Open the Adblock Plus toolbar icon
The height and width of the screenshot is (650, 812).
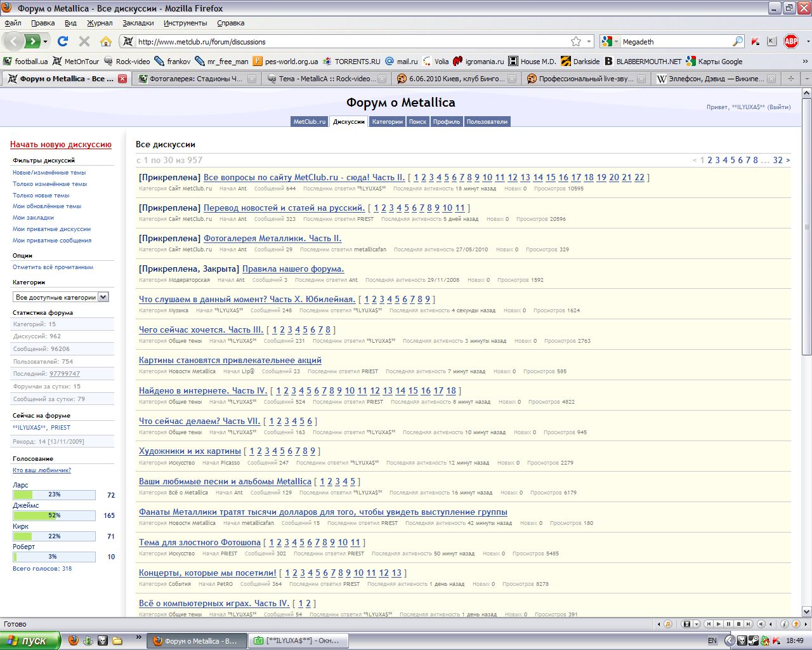coord(790,41)
